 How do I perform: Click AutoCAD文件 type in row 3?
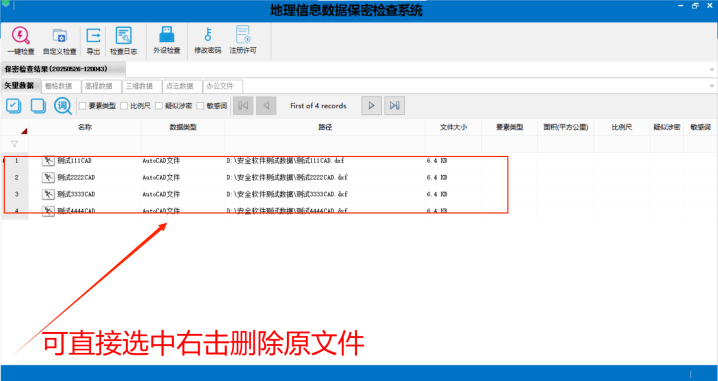coord(161,194)
